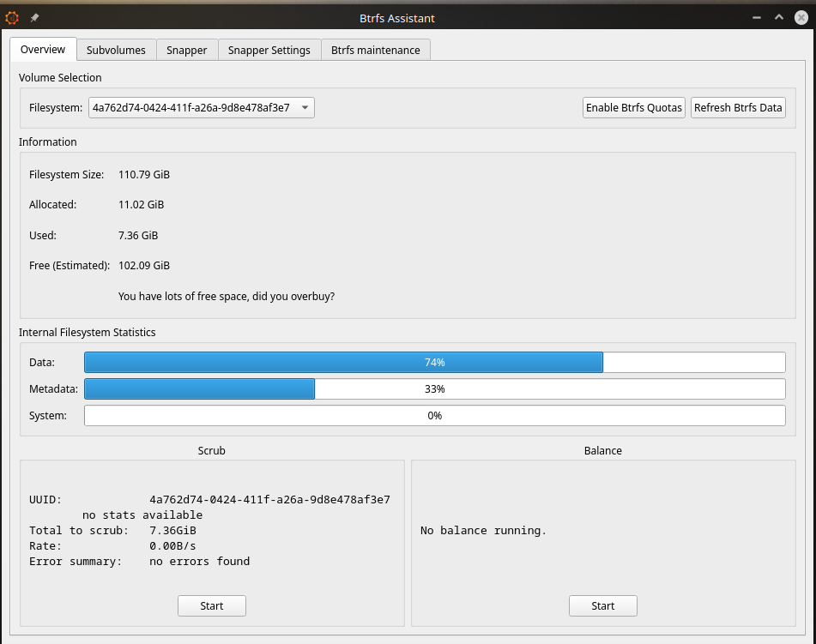
Task: Click the Data usage progress bar
Action: (434, 363)
